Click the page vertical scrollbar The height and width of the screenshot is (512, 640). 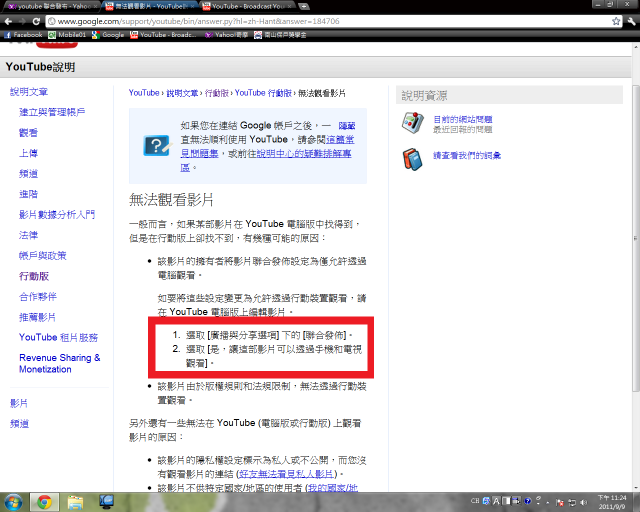click(636, 237)
